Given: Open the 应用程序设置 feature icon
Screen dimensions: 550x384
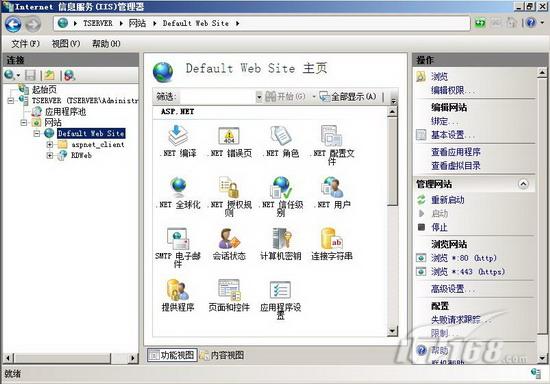Looking at the screenshot, I should (x=281, y=290).
